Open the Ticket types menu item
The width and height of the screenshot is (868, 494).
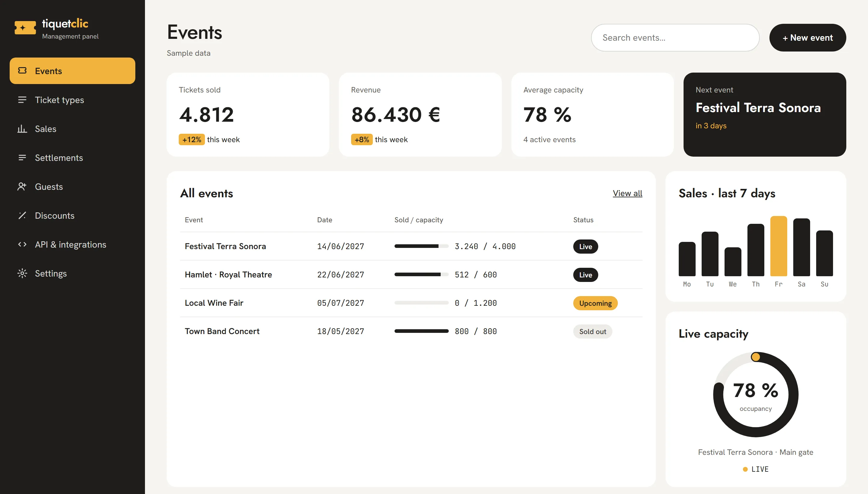pyautogui.click(x=72, y=100)
